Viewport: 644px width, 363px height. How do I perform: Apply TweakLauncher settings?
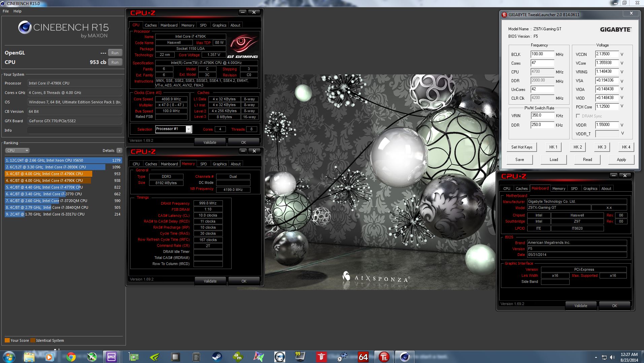[621, 160]
